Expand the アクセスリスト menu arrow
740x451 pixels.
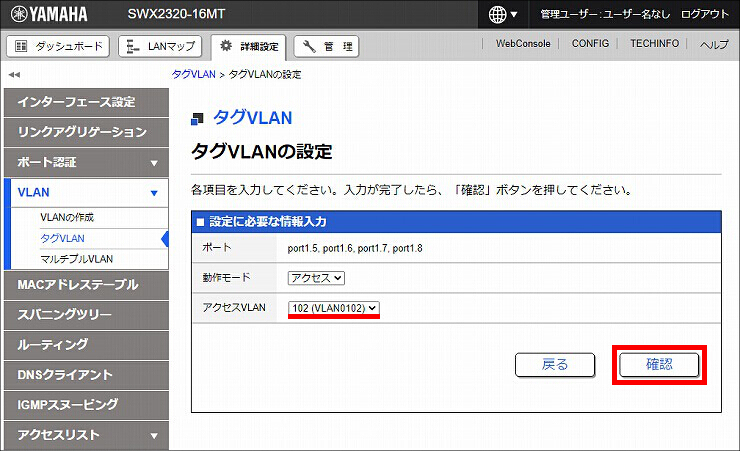(x=154, y=436)
